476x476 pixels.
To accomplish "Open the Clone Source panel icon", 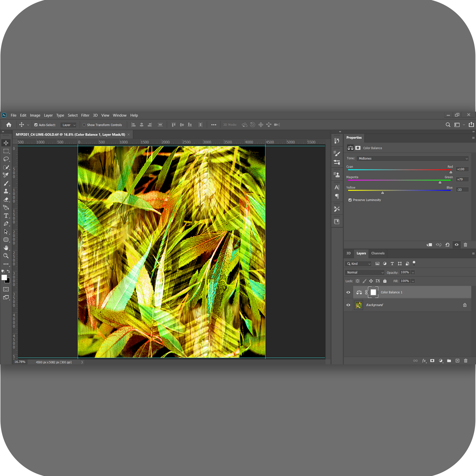I will pos(337,175).
